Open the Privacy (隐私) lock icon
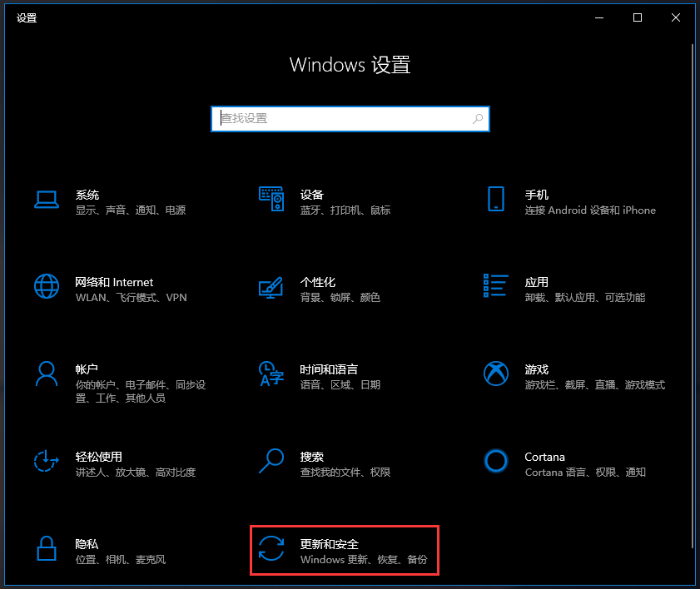 tap(47, 548)
